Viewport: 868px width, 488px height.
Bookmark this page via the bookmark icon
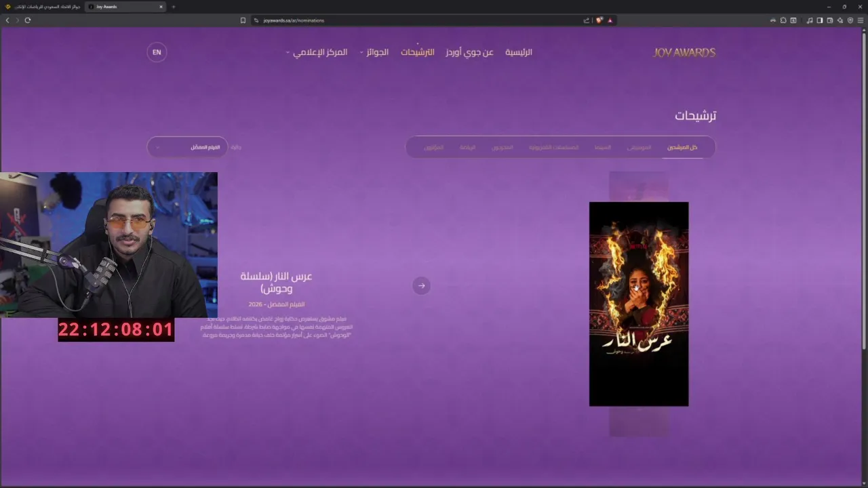pyautogui.click(x=243, y=20)
